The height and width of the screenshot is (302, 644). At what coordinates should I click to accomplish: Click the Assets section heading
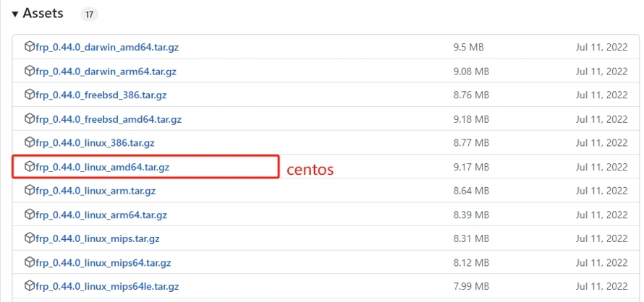(x=43, y=13)
